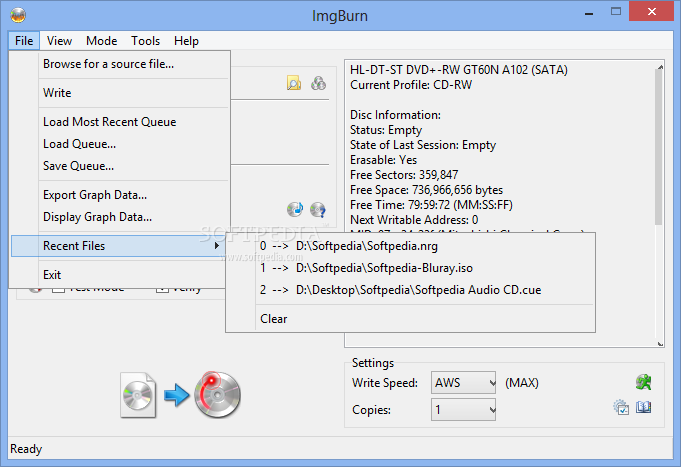Open the Write Speed AWS dropdown

click(x=463, y=383)
